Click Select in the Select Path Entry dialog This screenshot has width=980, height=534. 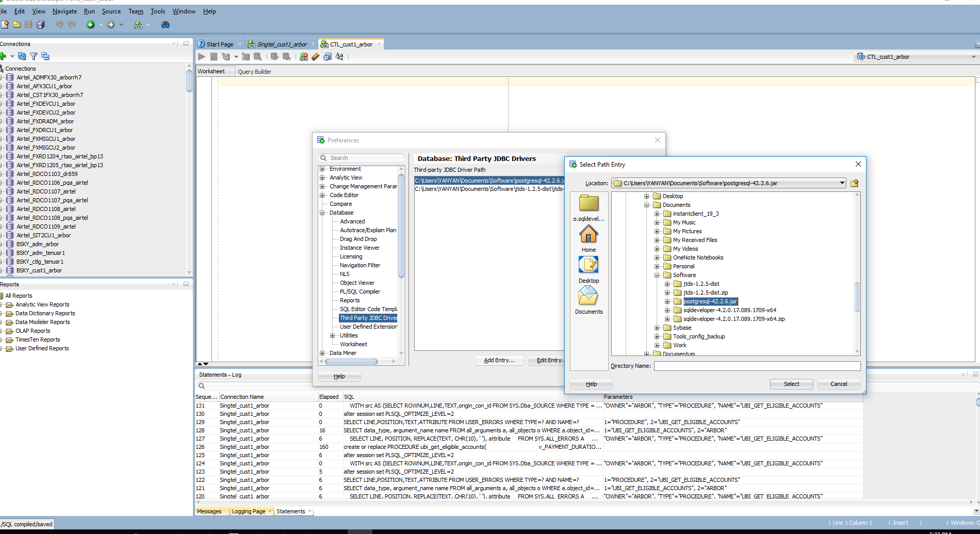tap(791, 384)
